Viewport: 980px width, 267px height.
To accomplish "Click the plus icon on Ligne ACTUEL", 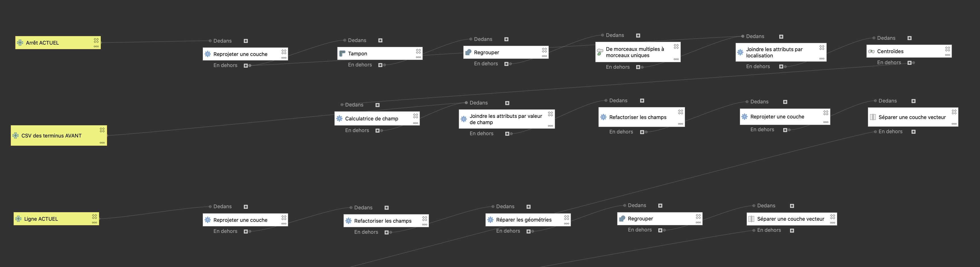I will click(18, 219).
